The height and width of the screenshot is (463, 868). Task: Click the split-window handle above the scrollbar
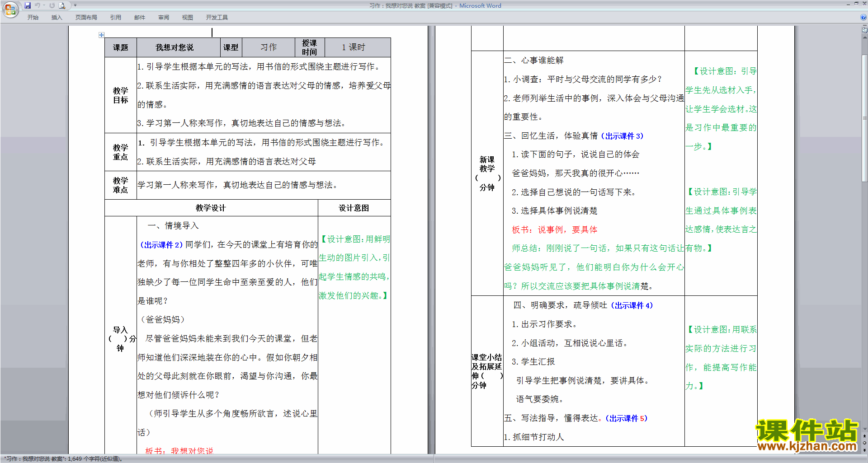click(x=864, y=25)
